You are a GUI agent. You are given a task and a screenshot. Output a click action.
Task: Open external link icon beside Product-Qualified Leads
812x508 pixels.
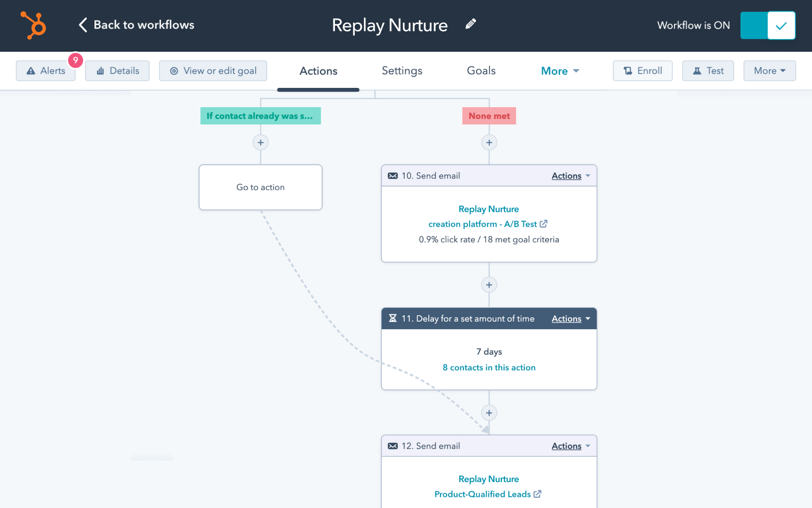tap(537, 494)
